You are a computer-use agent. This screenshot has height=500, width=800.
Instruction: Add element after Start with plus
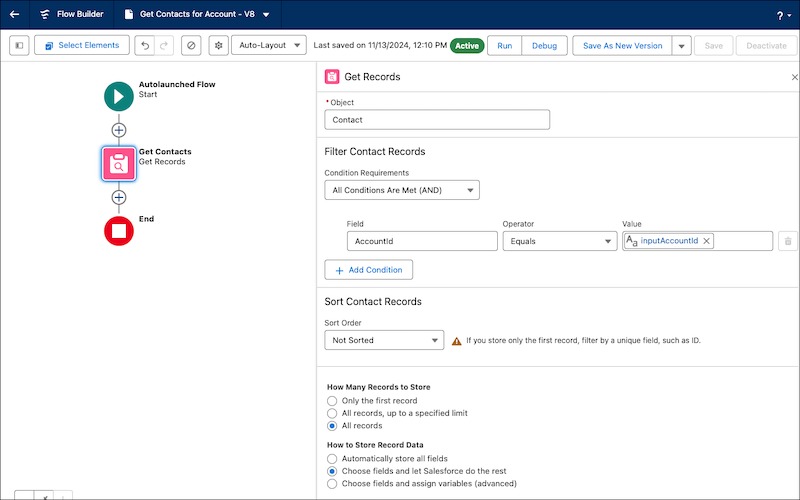(x=119, y=130)
